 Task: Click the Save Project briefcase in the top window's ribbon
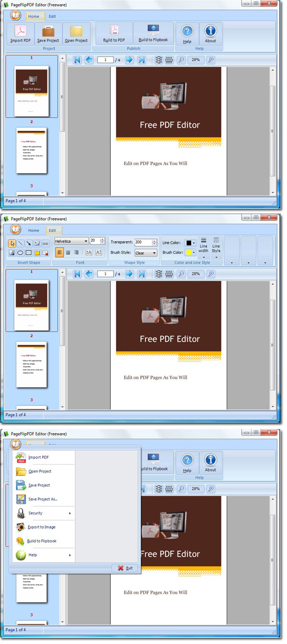[x=48, y=34]
